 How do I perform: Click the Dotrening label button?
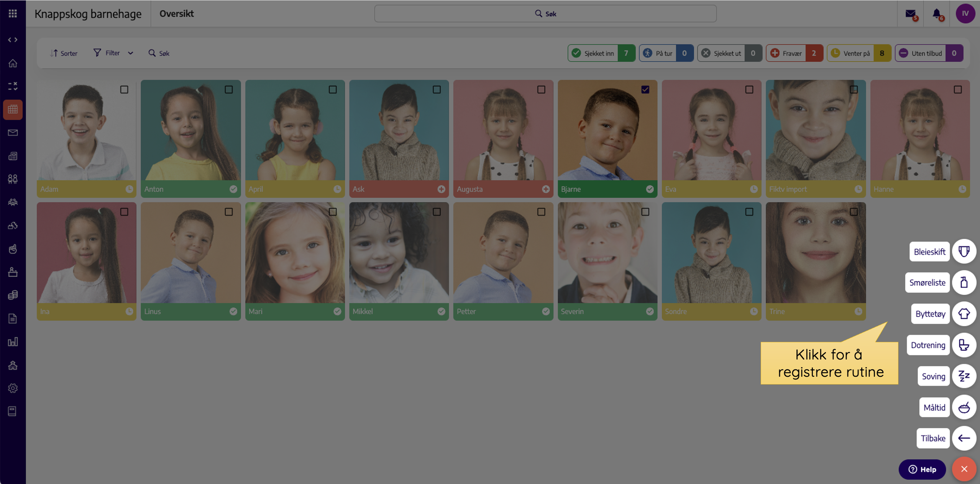coord(928,345)
